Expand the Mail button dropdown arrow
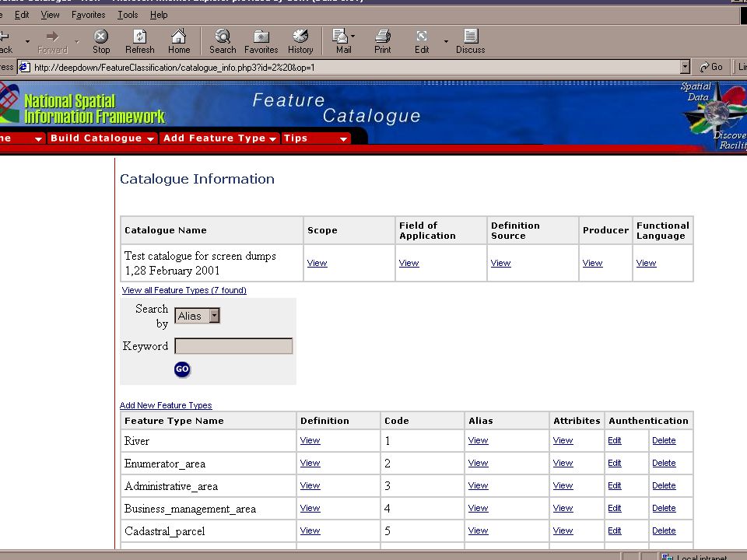 [x=353, y=37]
